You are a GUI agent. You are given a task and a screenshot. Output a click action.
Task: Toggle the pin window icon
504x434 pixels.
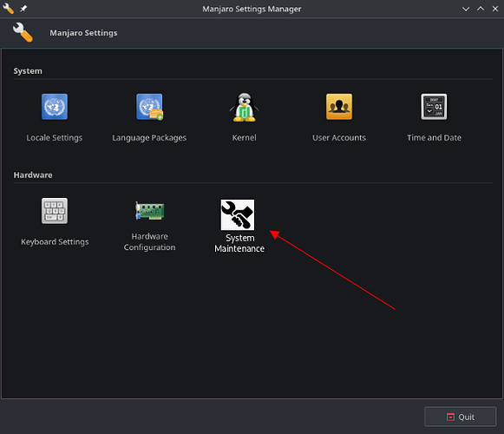click(23, 9)
